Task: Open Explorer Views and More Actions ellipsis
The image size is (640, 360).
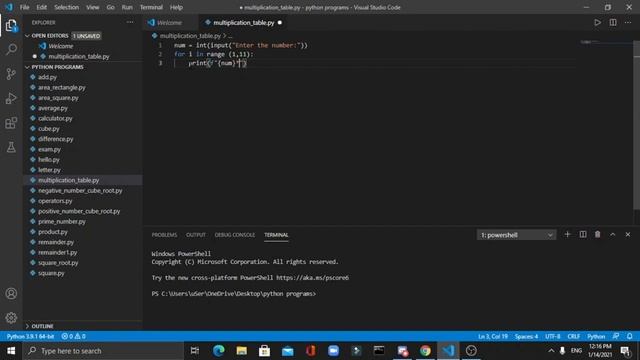Action: point(130,22)
